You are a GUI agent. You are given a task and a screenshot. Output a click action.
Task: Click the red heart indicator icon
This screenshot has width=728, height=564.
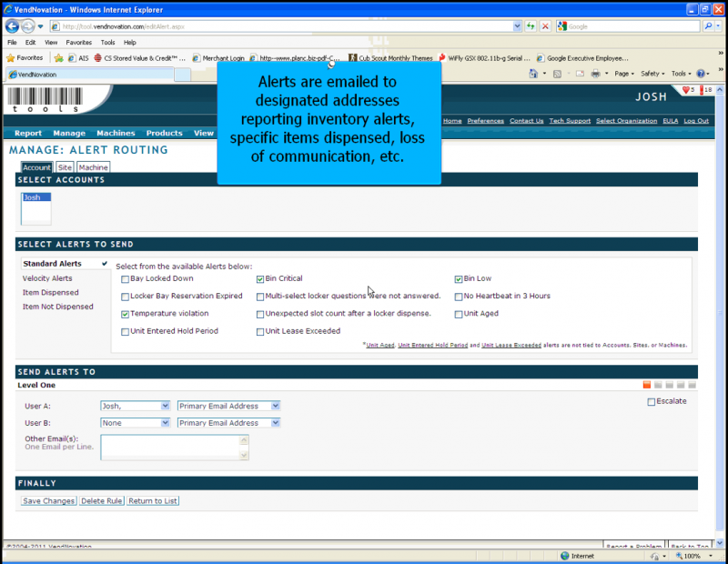(x=686, y=89)
